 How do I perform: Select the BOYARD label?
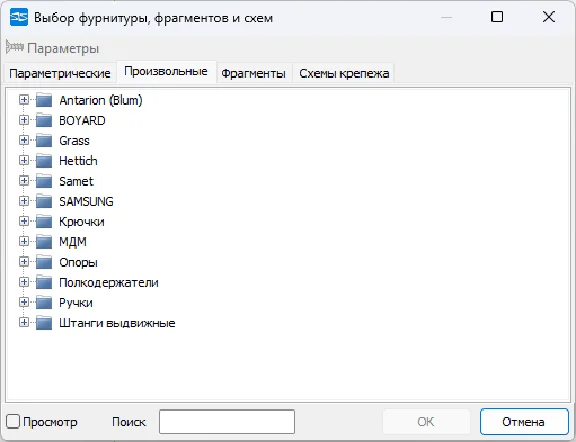click(x=82, y=121)
